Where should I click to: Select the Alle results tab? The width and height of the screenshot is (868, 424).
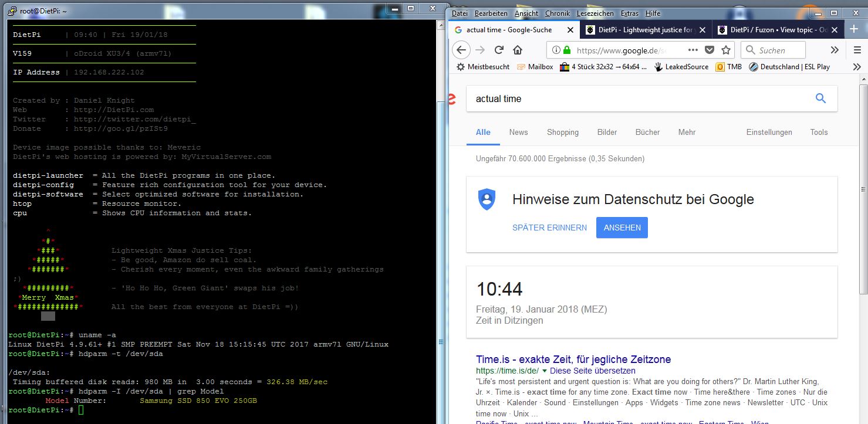(x=484, y=132)
